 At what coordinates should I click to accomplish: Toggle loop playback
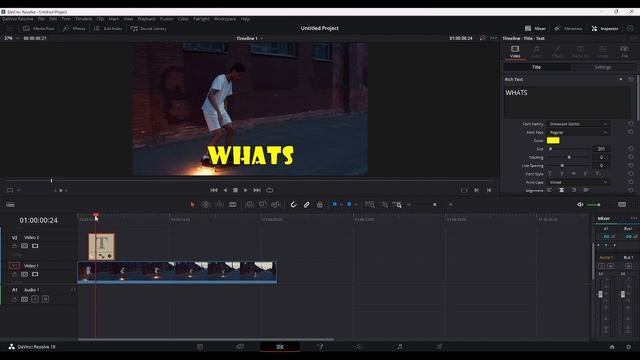[x=270, y=190]
